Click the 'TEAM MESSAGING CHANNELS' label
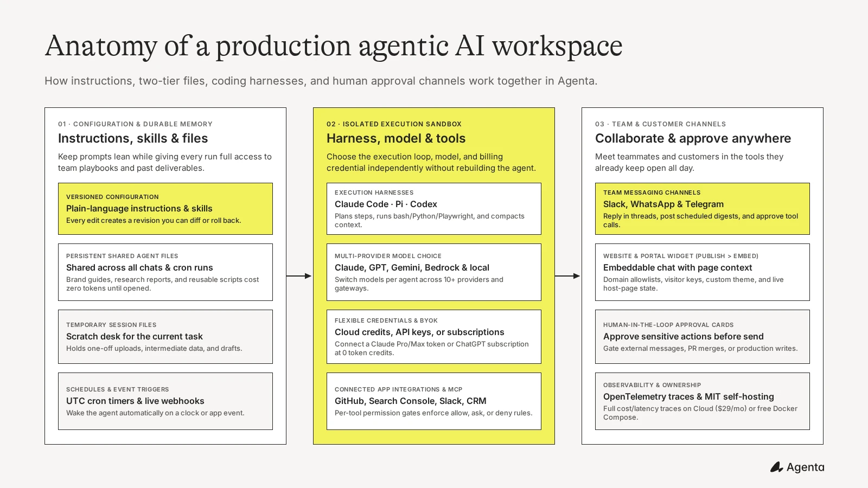Screen dimensions: 868x488 point(652,192)
